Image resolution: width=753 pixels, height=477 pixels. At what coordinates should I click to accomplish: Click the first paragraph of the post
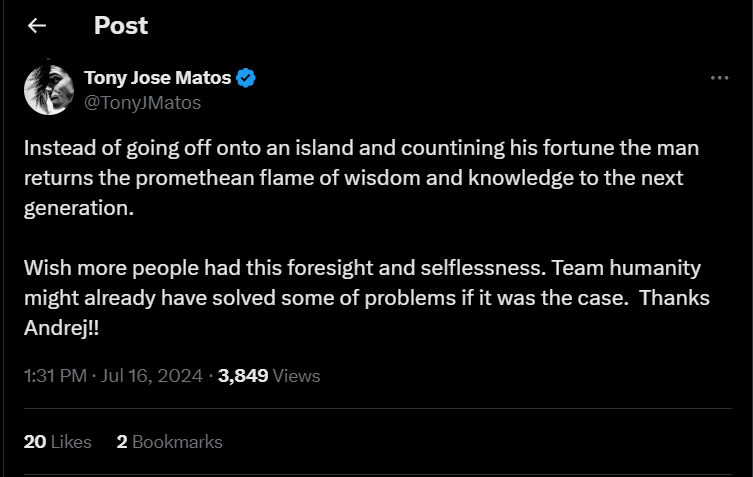[360, 180]
